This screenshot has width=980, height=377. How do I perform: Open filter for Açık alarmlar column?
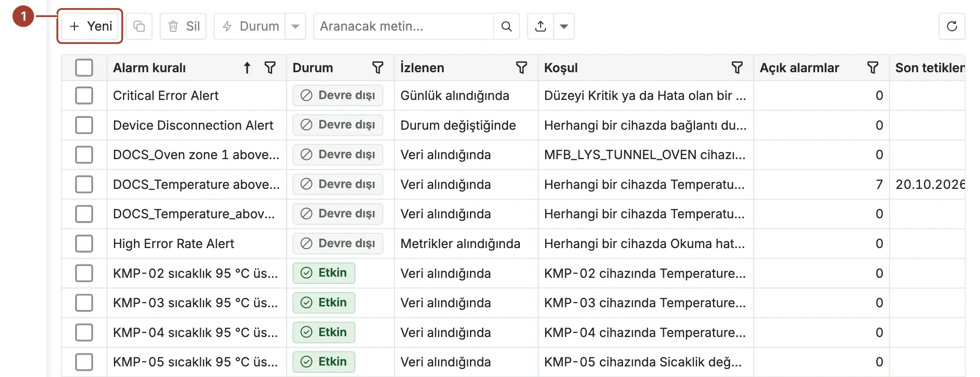tap(873, 68)
